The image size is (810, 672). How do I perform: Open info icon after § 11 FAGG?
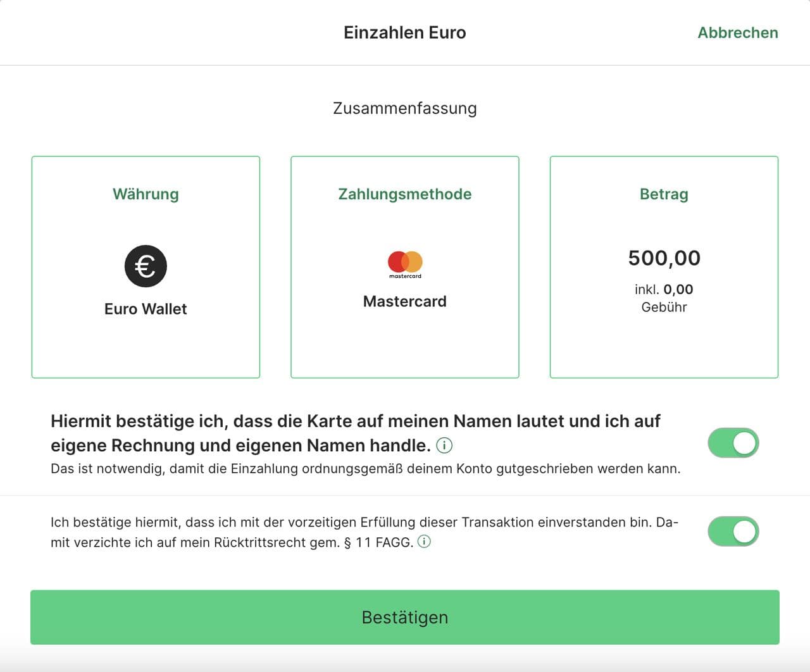click(x=424, y=542)
